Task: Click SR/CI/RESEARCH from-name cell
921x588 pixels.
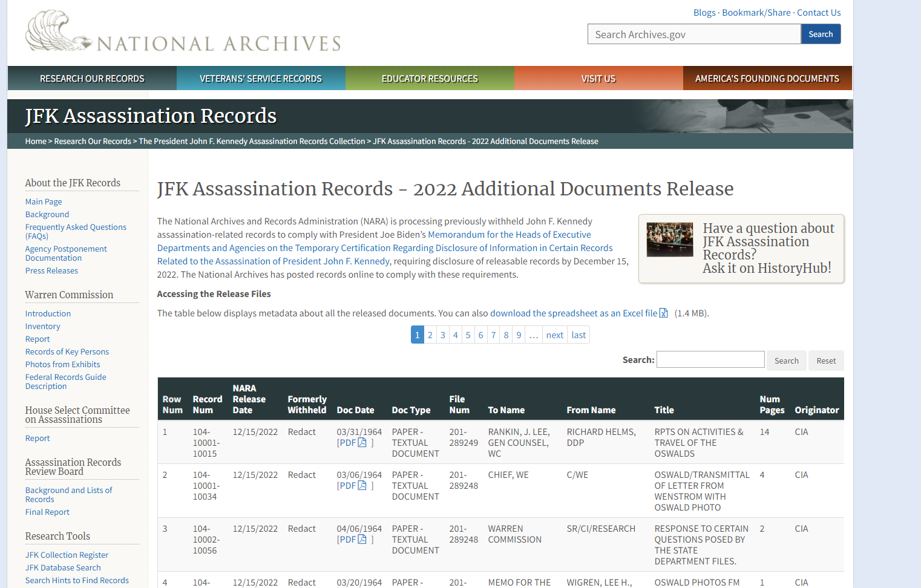Action: click(x=601, y=529)
